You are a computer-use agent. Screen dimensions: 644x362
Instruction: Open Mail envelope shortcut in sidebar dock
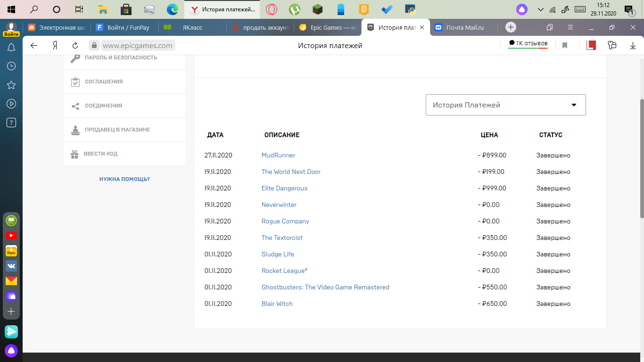point(11,281)
